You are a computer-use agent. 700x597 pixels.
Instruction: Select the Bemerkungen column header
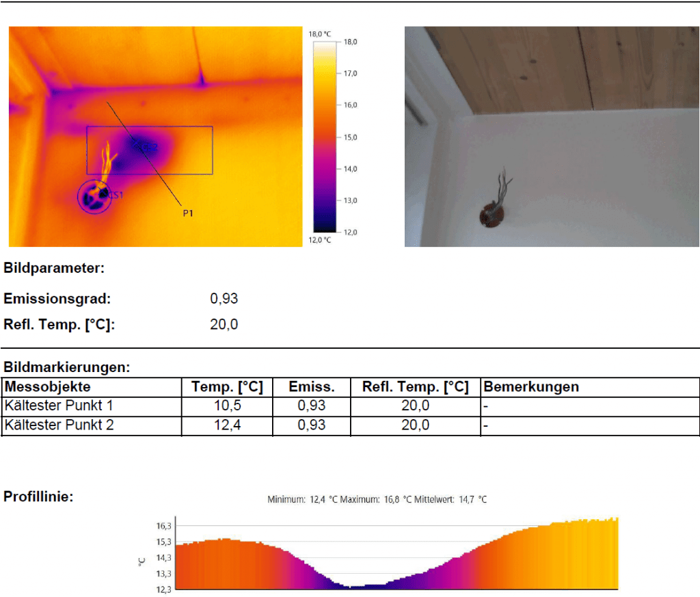pos(531,387)
